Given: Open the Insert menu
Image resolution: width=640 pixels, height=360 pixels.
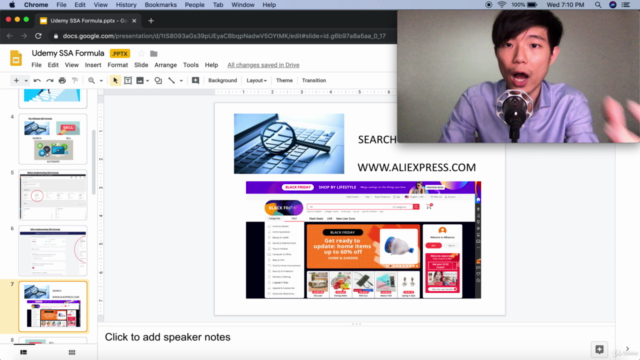Looking at the screenshot, I should click(93, 65).
